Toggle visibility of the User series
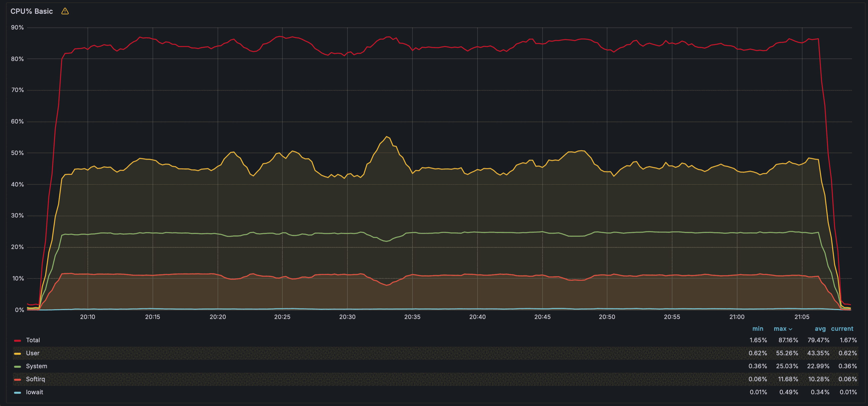Image resolution: width=868 pixels, height=406 pixels. tap(33, 353)
